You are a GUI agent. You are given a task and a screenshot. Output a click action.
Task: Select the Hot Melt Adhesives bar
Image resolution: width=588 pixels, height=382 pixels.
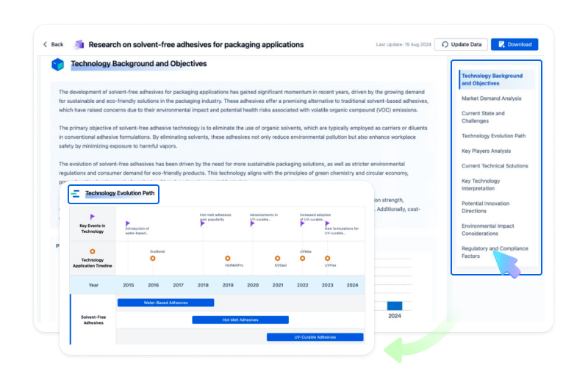coord(240,320)
